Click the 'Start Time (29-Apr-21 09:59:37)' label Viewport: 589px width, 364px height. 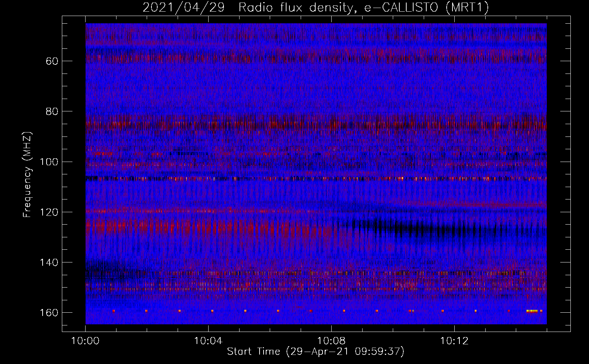pyautogui.click(x=316, y=352)
